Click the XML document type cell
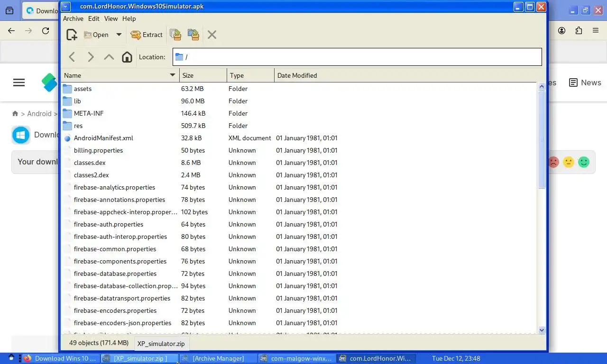The height and width of the screenshot is (364, 607). 249,138
